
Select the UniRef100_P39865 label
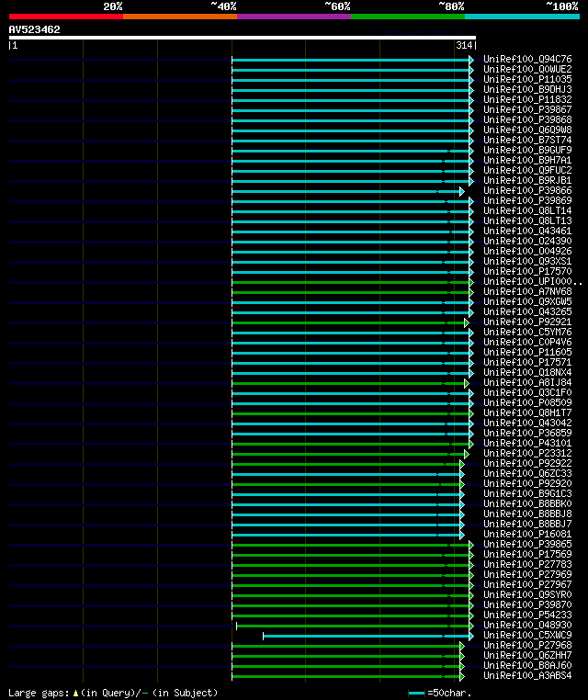pyautogui.click(x=527, y=544)
